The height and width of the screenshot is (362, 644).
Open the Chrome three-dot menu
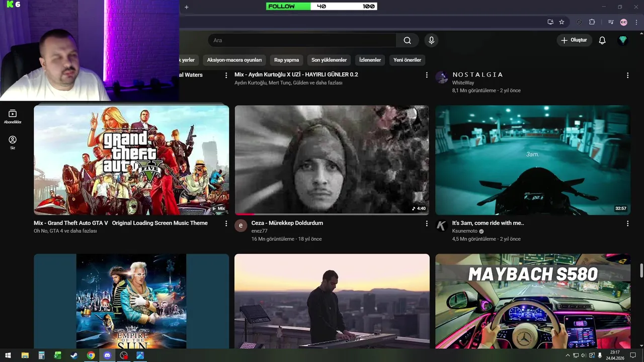pos(636,22)
